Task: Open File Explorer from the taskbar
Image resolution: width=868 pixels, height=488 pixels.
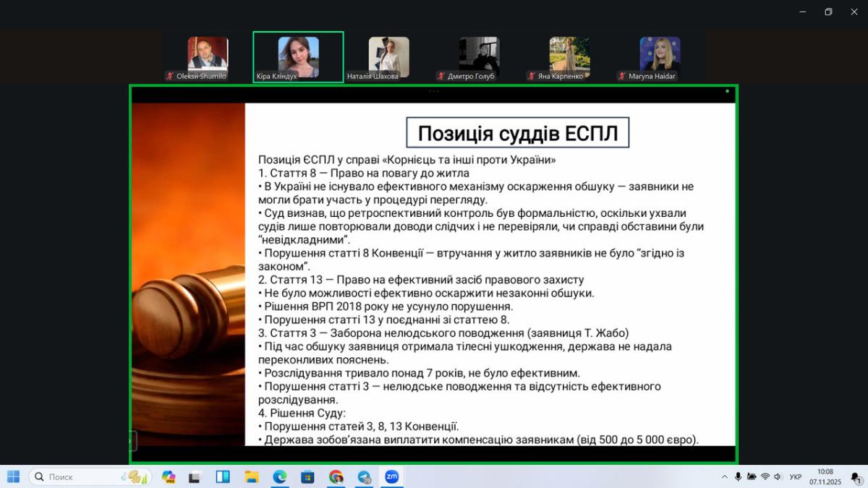Action: coord(251,476)
